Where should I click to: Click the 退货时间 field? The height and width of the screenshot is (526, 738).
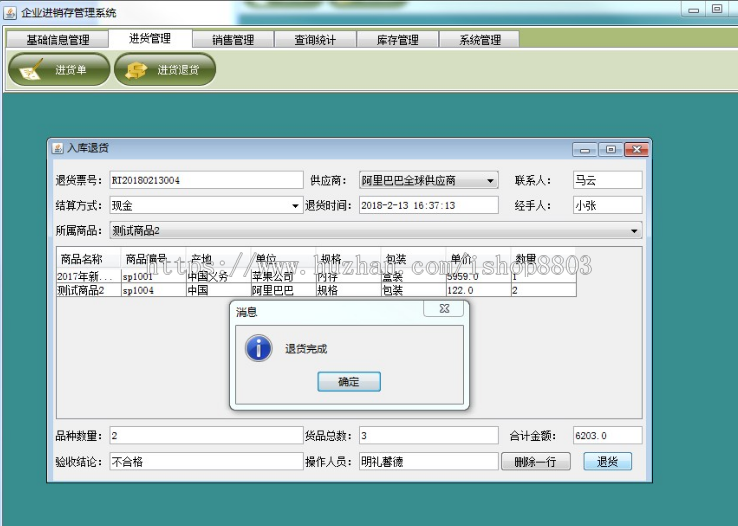click(428, 205)
